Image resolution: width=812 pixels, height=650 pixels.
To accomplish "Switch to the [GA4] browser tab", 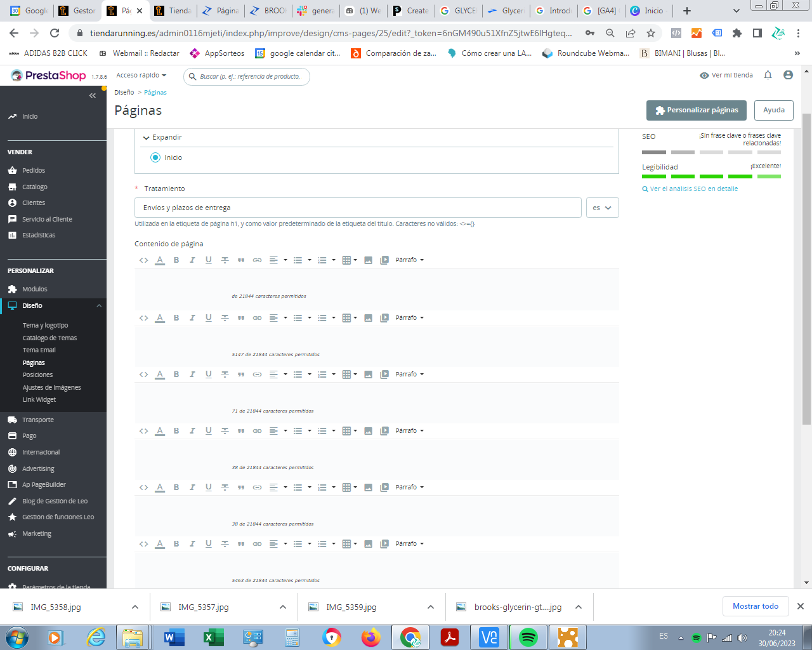I will pos(601,11).
